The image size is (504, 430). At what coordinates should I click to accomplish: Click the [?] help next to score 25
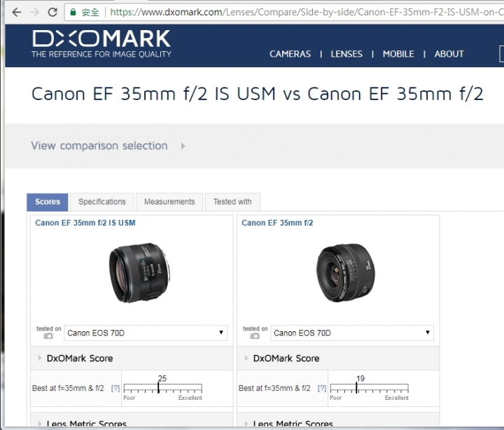(x=115, y=388)
